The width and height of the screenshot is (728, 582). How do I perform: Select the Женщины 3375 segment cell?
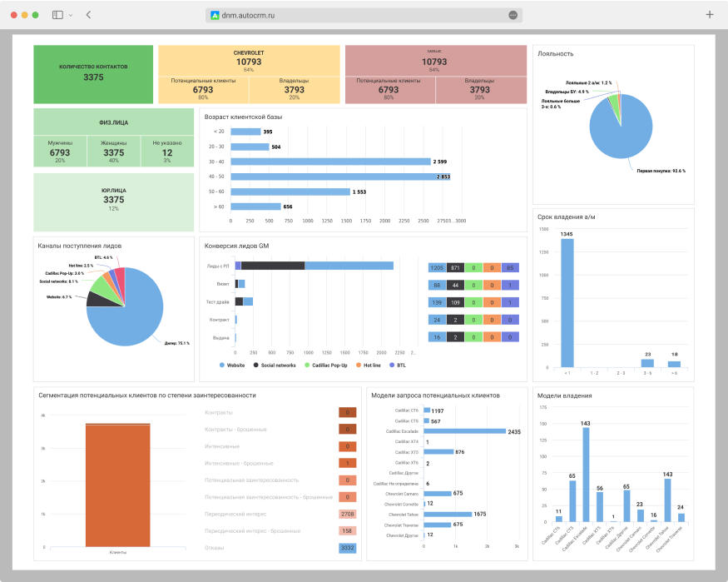pyautogui.click(x=113, y=152)
